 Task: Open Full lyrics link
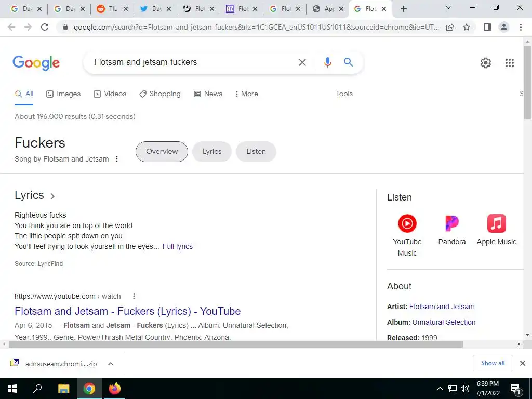coord(178,246)
